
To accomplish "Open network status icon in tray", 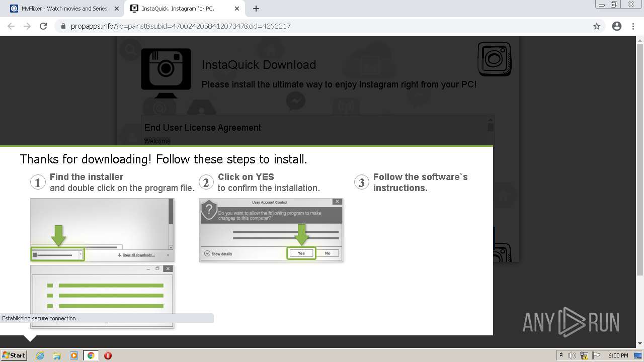I will coord(584,355).
